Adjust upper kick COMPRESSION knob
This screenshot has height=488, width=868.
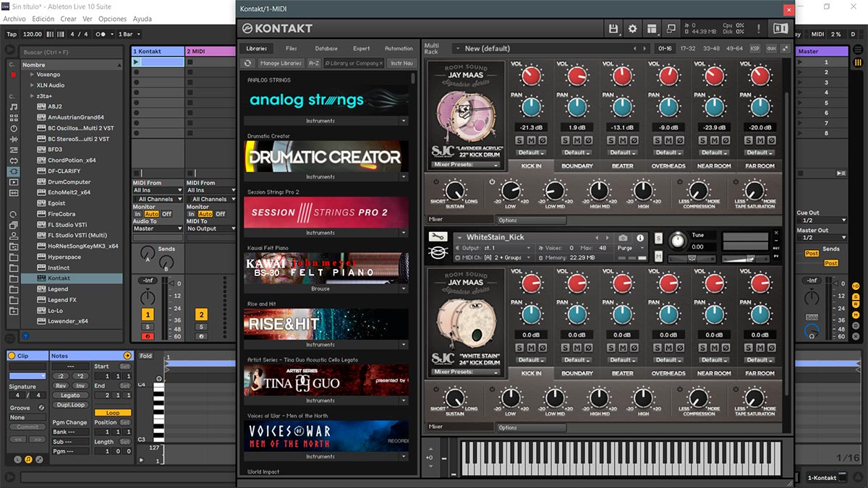click(x=698, y=191)
